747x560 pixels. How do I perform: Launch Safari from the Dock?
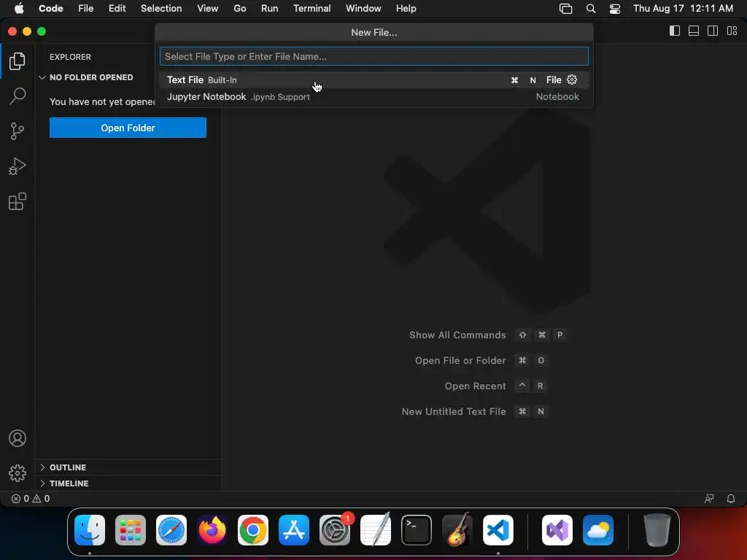click(x=171, y=530)
